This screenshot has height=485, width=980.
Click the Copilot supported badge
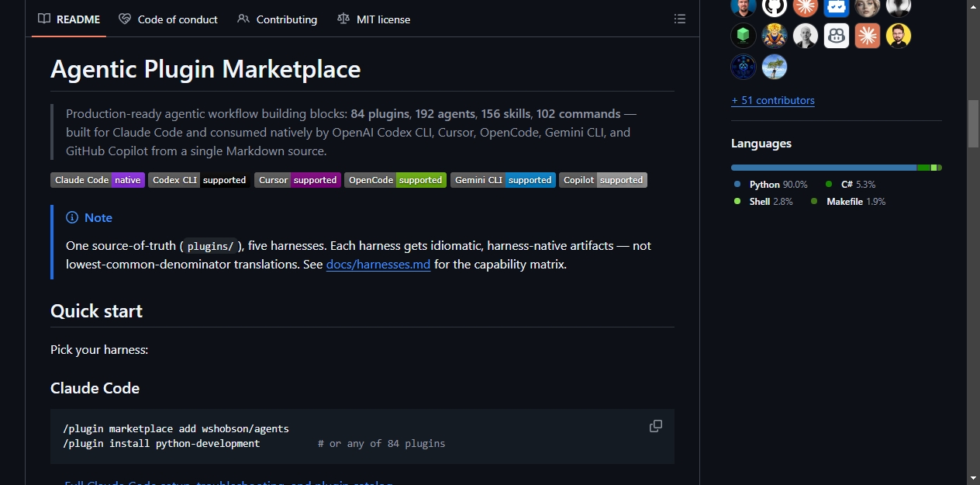click(603, 180)
